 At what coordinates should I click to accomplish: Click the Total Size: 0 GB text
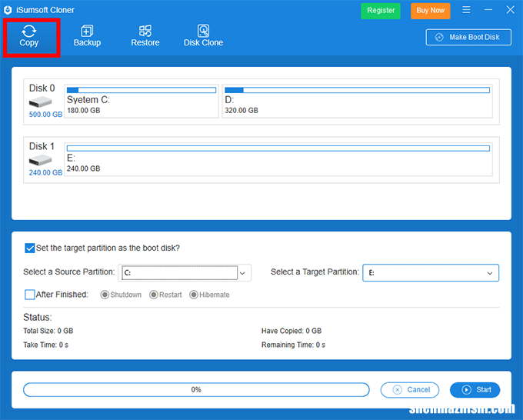click(x=48, y=331)
